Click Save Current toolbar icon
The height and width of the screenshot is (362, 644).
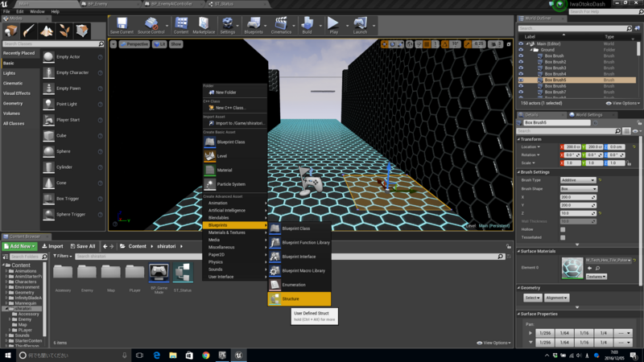pos(122,26)
